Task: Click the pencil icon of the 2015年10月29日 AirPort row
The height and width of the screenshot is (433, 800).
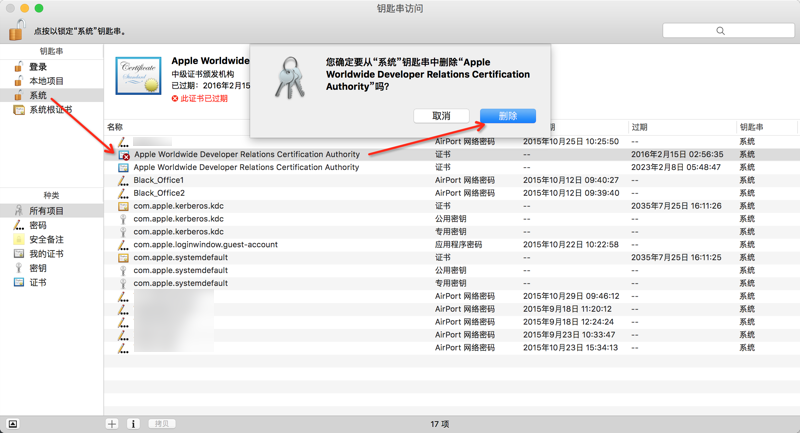Action: point(123,296)
